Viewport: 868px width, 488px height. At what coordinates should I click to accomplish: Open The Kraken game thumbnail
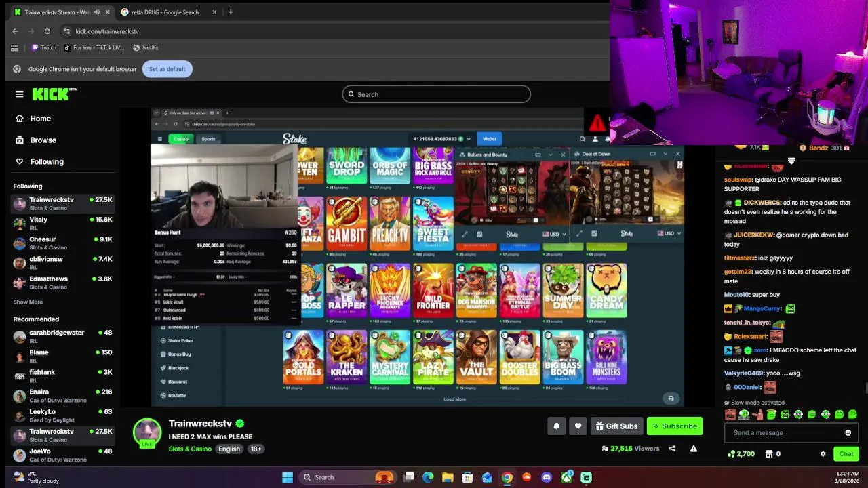(x=347, y=357)
